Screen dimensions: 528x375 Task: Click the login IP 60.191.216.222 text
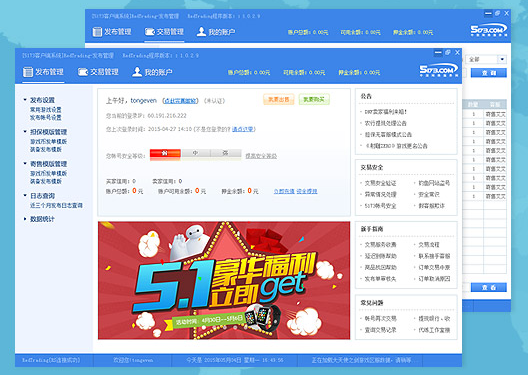(167, 116)
